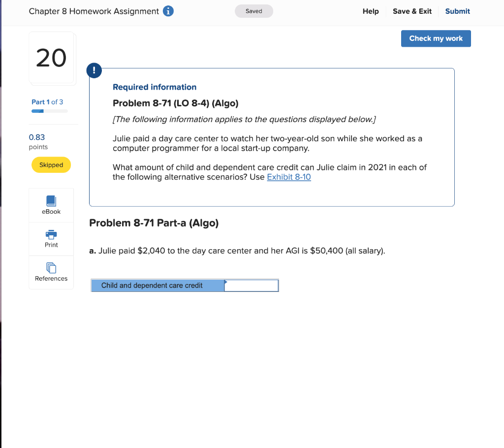Click the References sidebar label
Image resolution: width=504 pixels, height=448 pixels.
pos(51,278)
